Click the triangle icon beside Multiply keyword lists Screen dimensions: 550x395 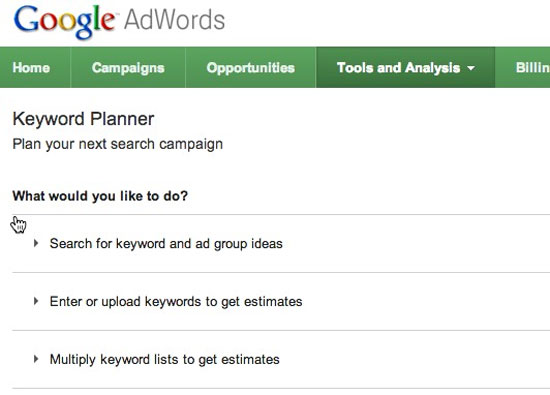36,359
